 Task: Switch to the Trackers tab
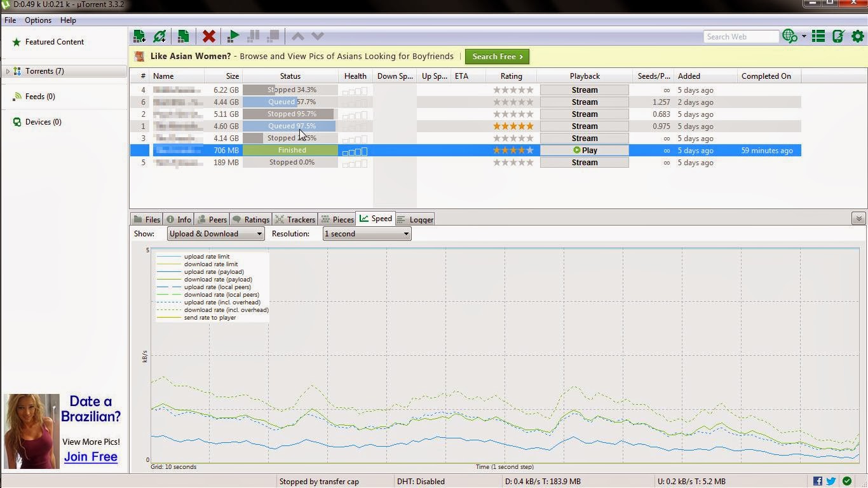coord(295,219)
